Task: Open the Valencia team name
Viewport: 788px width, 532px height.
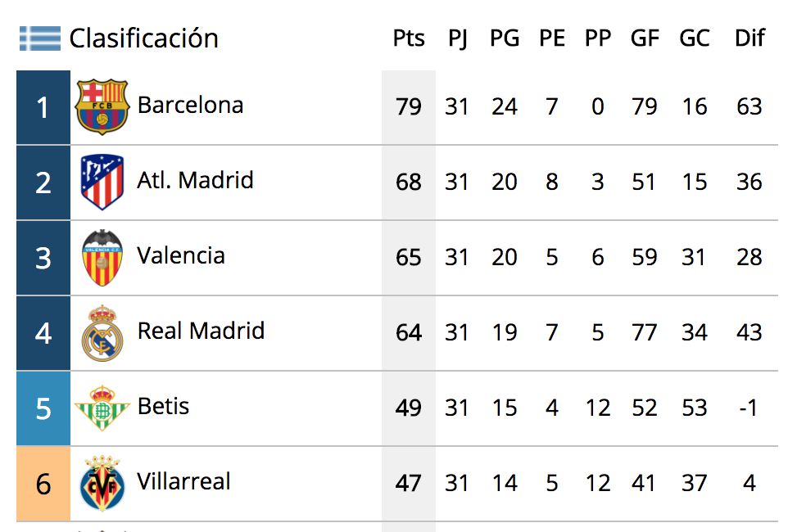Action: click(x=181, y=255)
